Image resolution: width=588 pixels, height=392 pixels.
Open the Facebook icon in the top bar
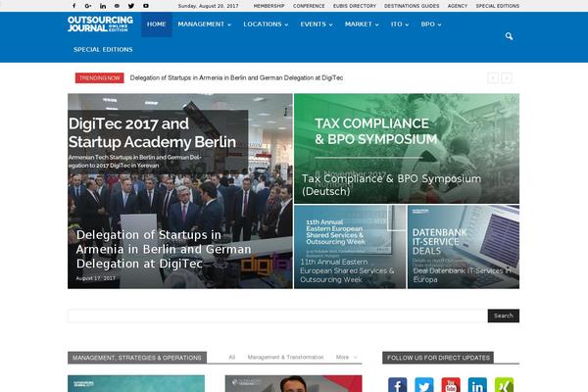[x=73, y=6]
